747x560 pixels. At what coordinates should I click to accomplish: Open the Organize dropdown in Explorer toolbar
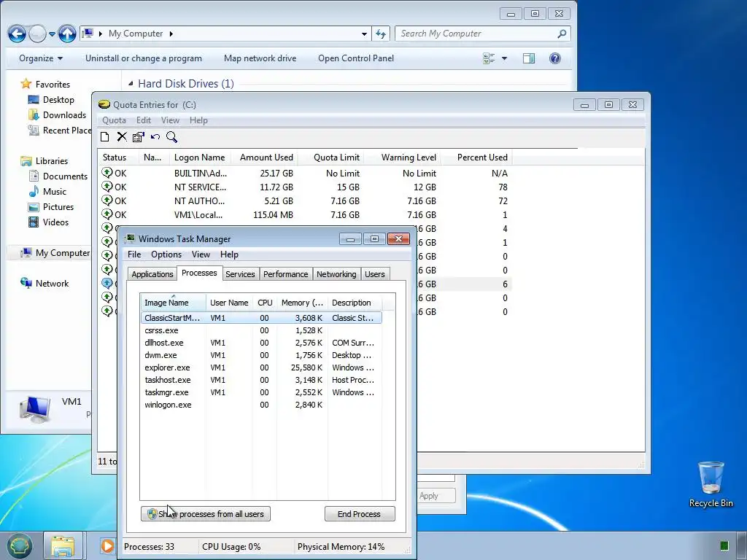[41, 58]
